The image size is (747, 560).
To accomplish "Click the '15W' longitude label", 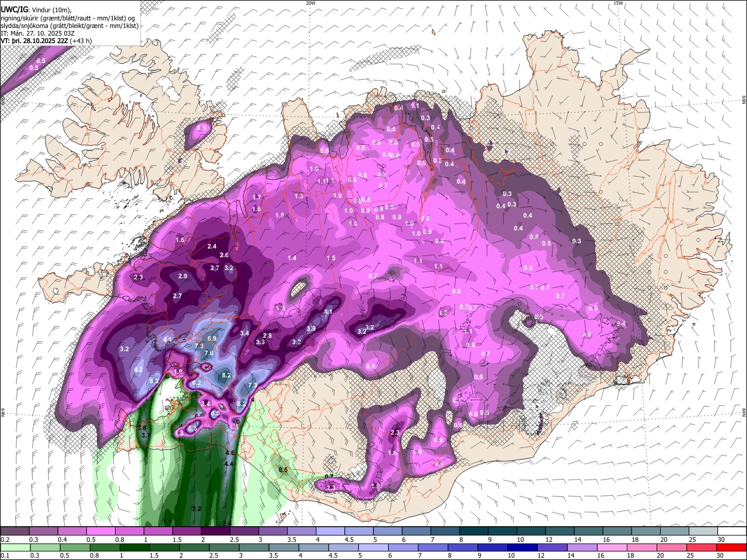I will 617,3.
